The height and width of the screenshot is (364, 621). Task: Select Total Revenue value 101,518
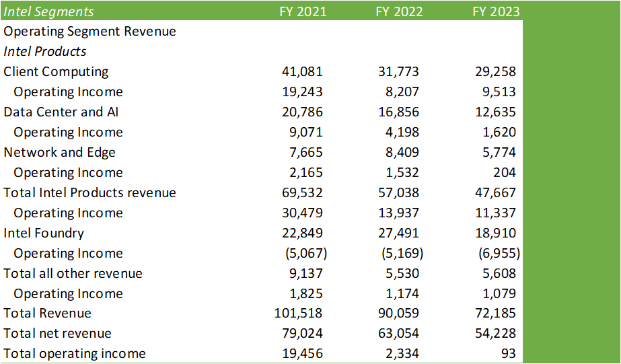click(x=298, y=314)
